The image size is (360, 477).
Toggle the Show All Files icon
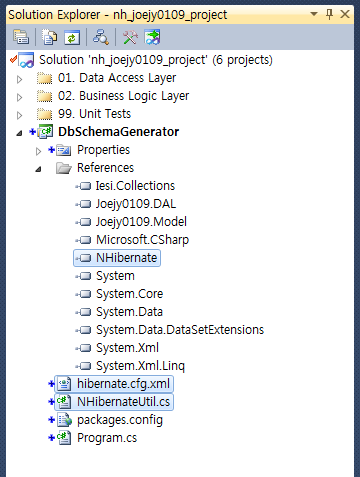50,37
